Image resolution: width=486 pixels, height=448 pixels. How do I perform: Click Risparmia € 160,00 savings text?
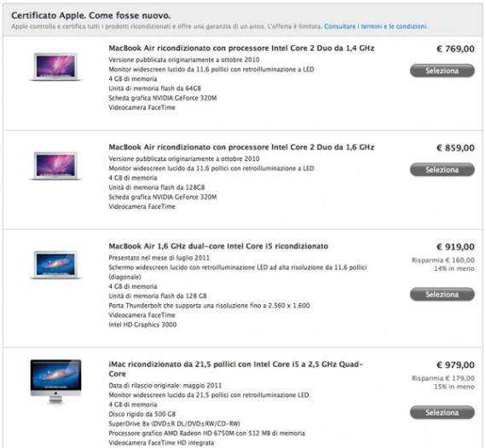443,260
